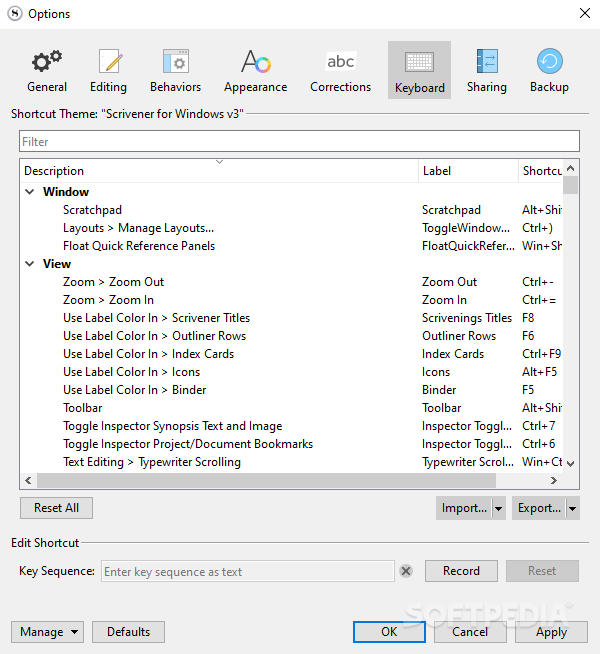Switch to the Behaviors tab

[x=176, y=70]
